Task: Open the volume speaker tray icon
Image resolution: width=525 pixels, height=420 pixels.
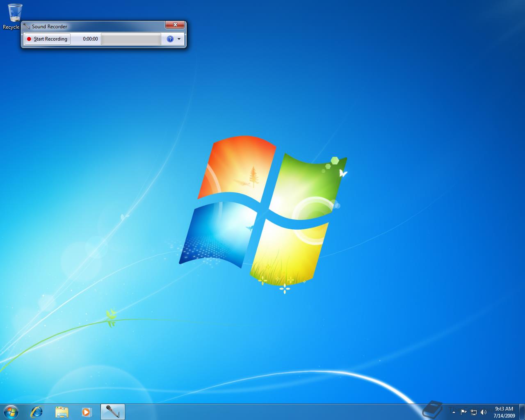Action: 484,412
